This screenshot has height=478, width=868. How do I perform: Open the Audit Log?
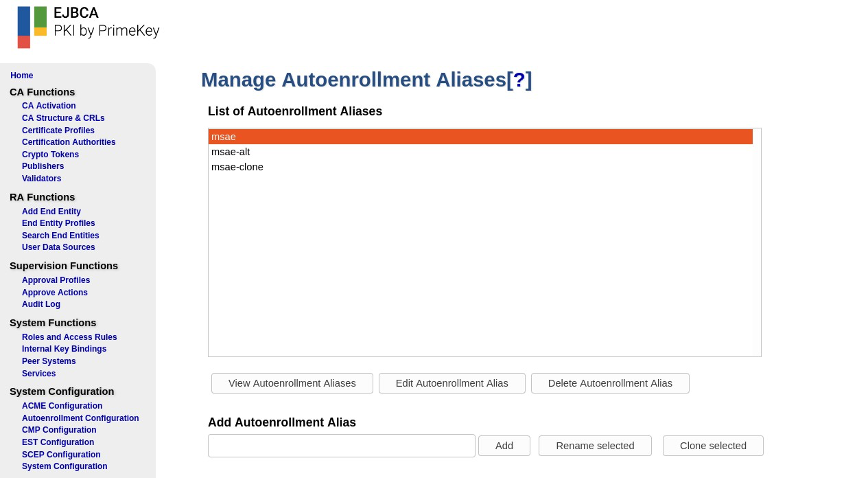(x=41, y=304)
